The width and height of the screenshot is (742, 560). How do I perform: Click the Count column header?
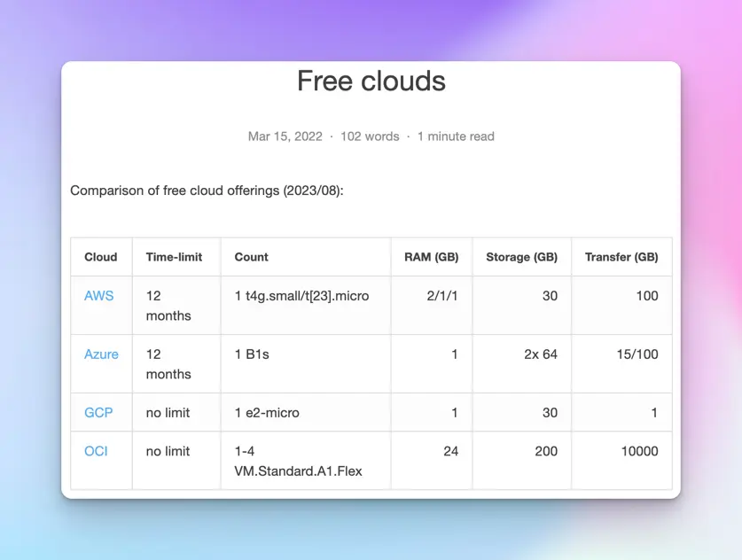point(251,257)
